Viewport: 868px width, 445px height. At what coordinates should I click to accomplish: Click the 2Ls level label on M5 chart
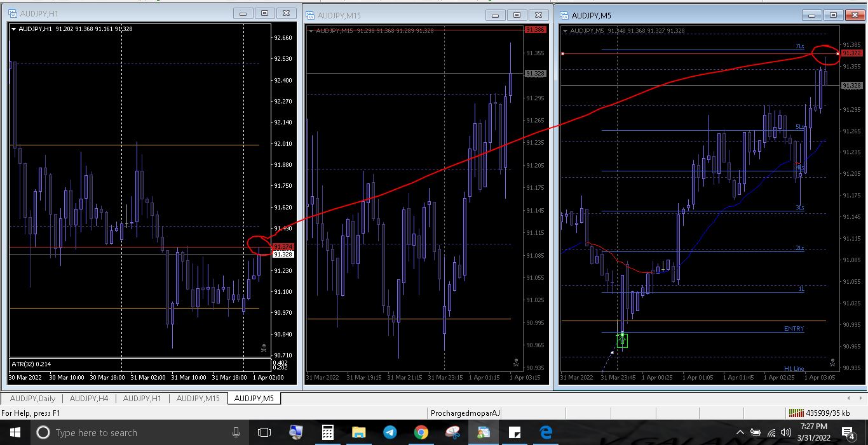pyautogui.click(x=799, y=248)
